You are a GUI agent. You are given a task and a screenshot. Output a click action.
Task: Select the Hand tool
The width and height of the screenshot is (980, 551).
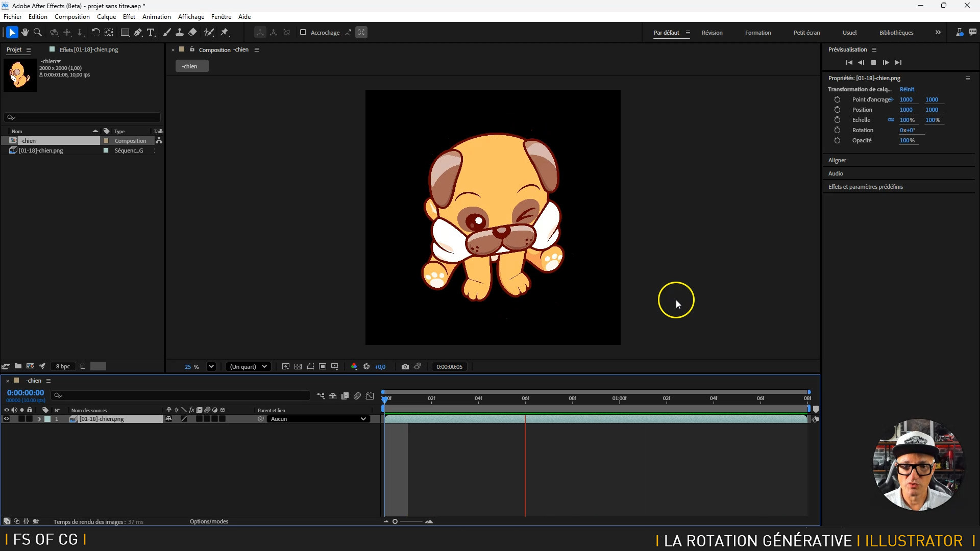[x=25, y=32]
